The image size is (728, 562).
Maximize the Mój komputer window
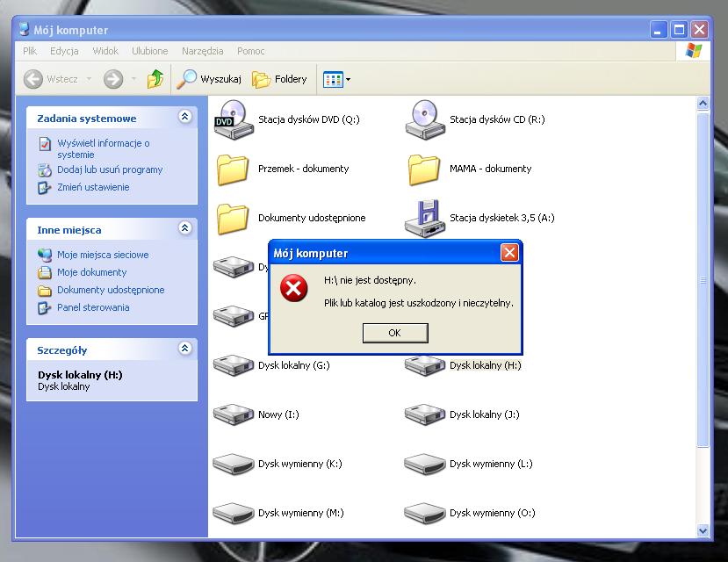tap(679, 30)
